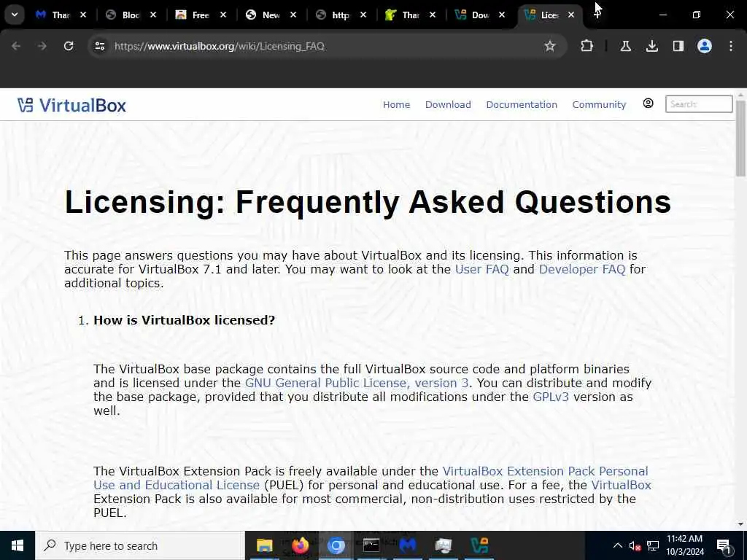The height and width of the screenshot is (560, 747).
Task: Open the browser Downloads icon
Action: [x=651, y=46]
